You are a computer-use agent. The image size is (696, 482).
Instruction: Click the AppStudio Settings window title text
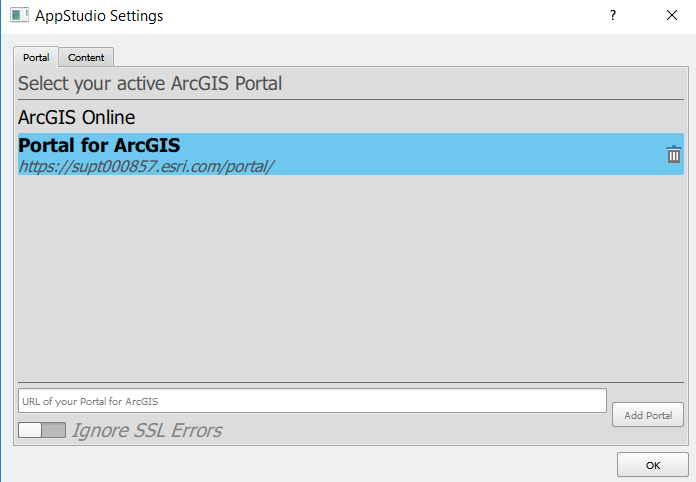[99, 16]
